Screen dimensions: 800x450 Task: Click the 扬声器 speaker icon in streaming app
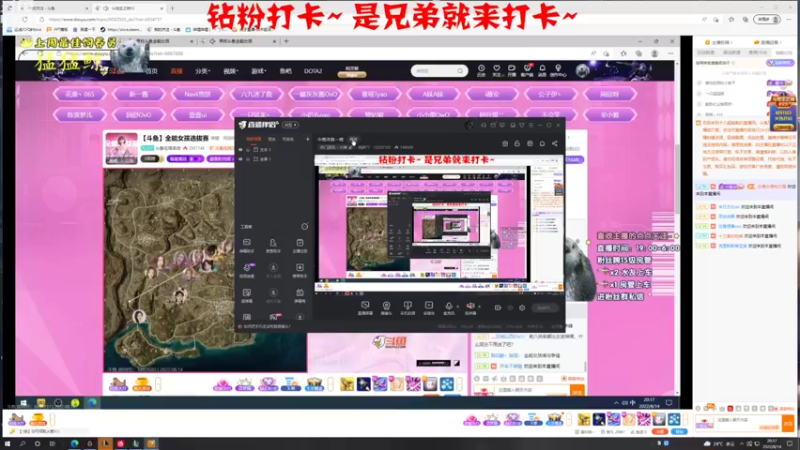[470, 307]
